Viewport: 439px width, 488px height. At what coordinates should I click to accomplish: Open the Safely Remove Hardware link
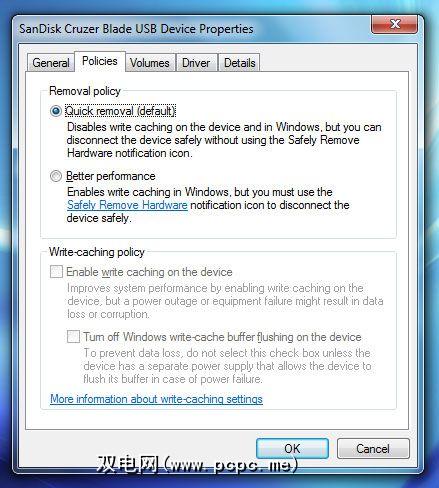(x=127, y=205)
